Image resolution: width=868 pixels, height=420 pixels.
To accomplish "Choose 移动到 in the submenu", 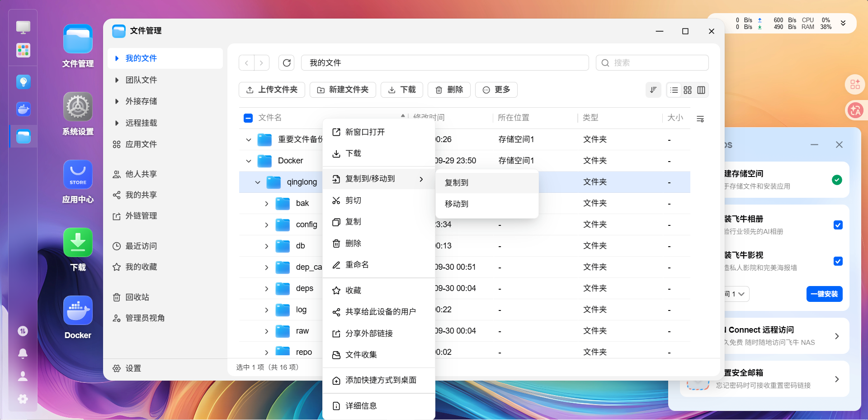I will (x=487, y=204).
